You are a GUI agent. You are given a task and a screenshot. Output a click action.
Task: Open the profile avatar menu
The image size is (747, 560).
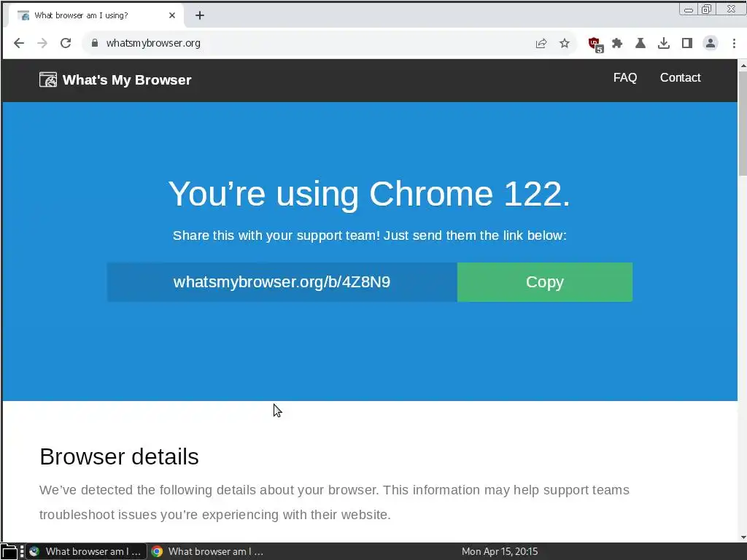[711, 43]
